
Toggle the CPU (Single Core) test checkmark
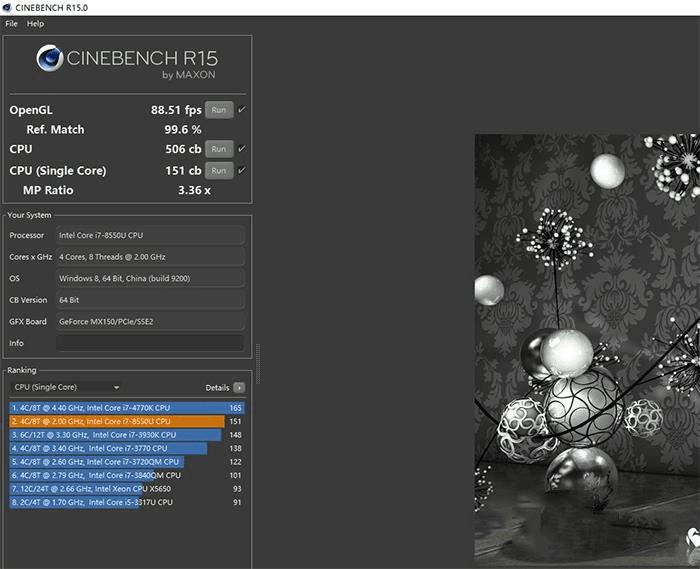pyautogui.click(x=242, y=170)
